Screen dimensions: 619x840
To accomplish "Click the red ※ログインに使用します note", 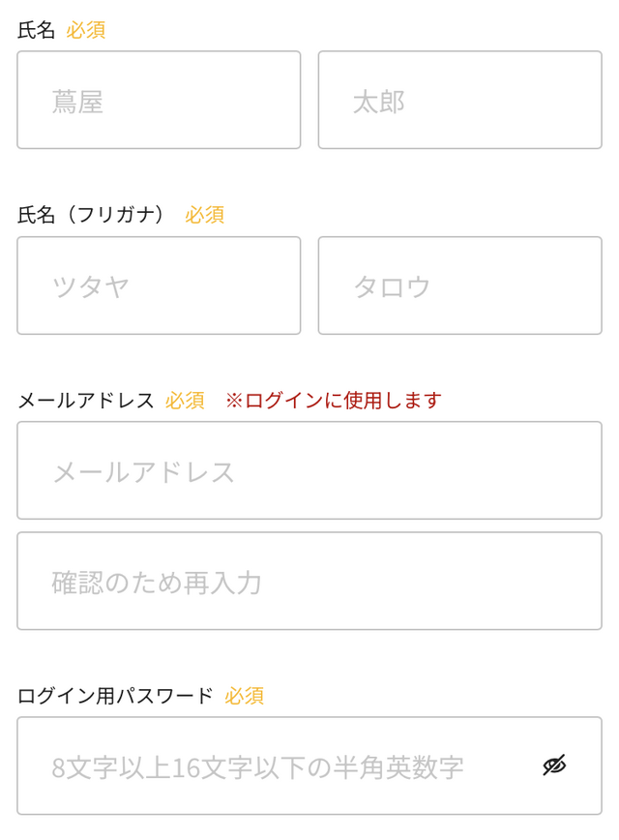I will point(334,401).
